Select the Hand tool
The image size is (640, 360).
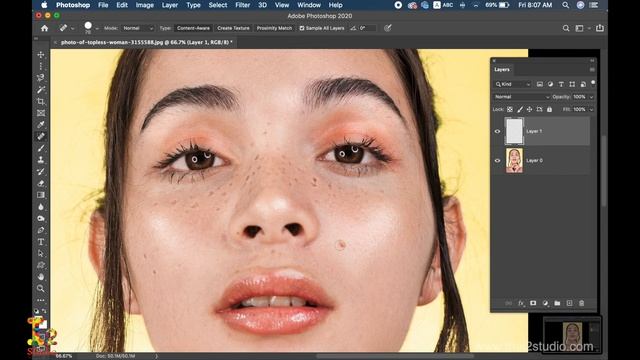point(41,277)
